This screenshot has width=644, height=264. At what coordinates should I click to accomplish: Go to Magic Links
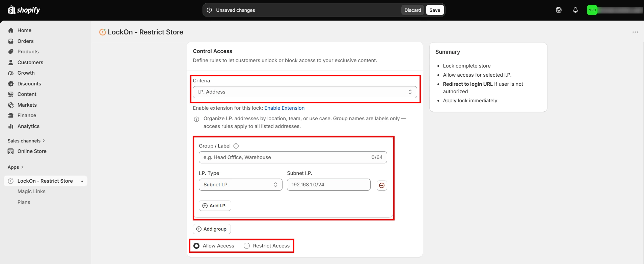(31, 191)
